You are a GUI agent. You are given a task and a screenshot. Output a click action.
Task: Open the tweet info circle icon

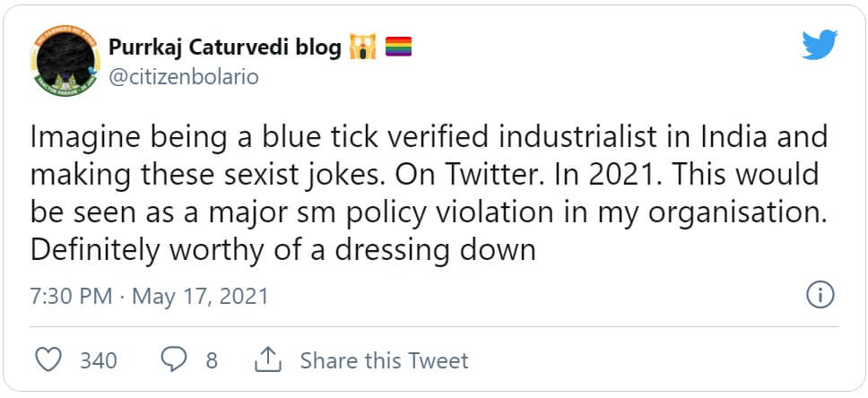[820, 295]
